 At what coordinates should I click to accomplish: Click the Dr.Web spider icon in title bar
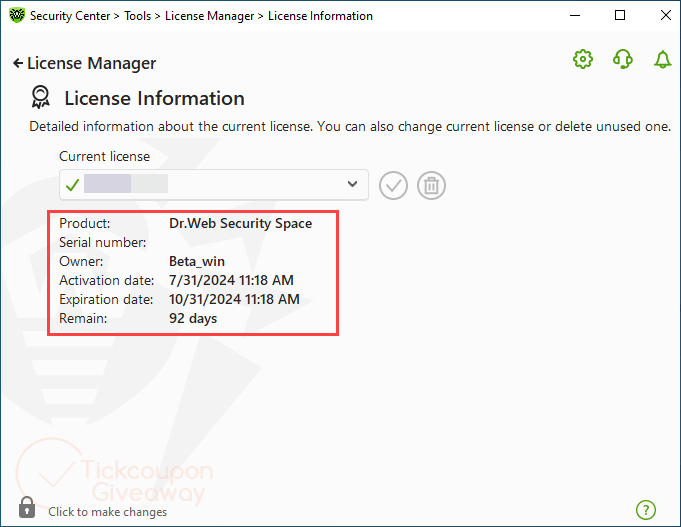(x=17, y=16)
